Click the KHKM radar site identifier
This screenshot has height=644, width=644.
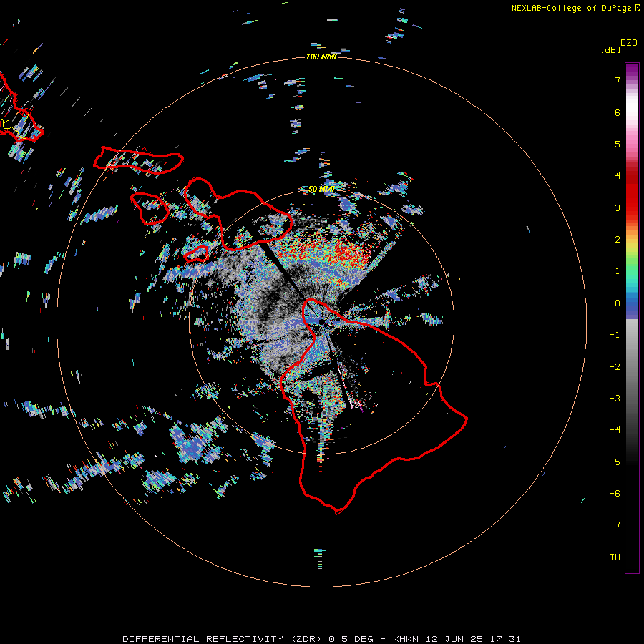(406, 639)
